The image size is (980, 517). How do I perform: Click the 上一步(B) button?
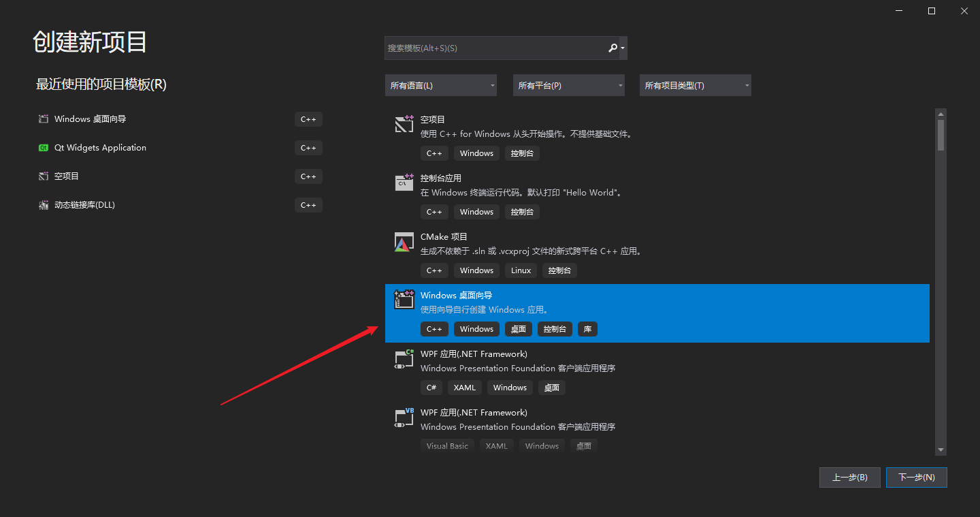point(850,477)
